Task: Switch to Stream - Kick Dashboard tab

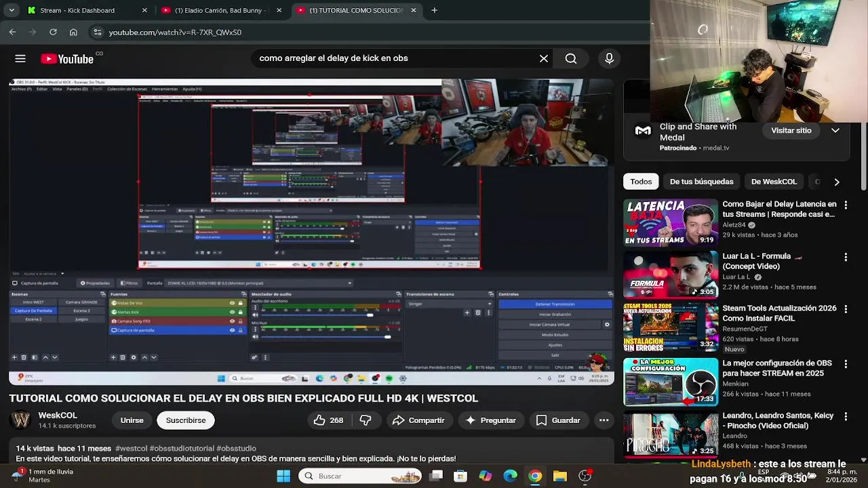Action: pyautogui.click(x=87, y=10)
